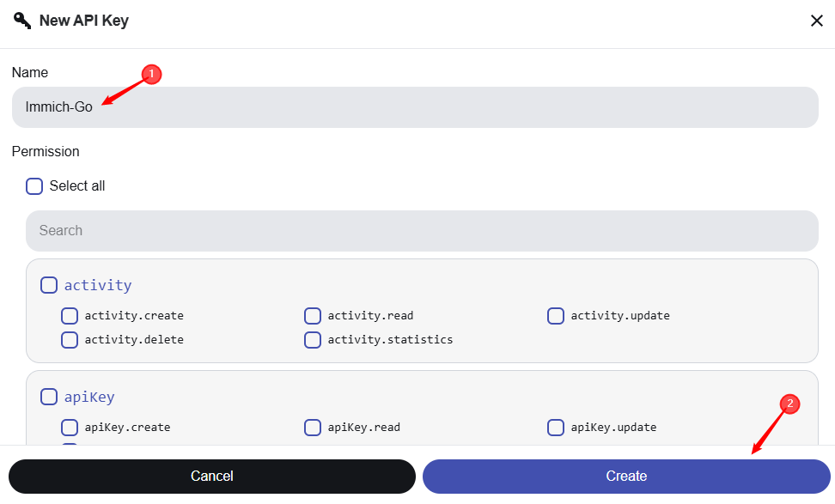835x504 pixels.
Task: Check the apiKey.create permission
Action: tap(70, 428)
